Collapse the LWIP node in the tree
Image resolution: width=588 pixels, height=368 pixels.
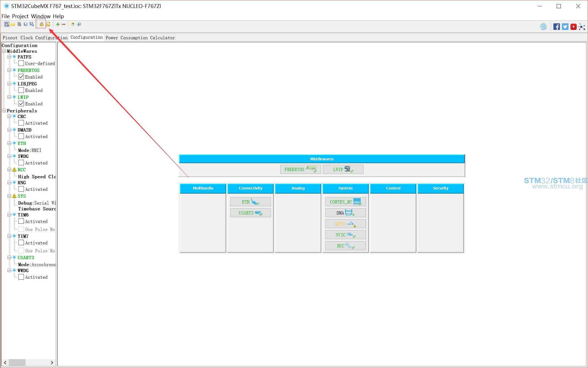click(9, 97)
